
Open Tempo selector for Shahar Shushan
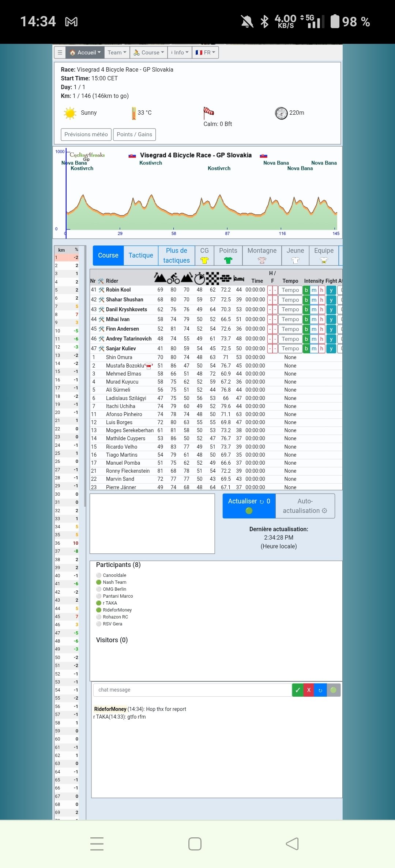tap(290, 300)
